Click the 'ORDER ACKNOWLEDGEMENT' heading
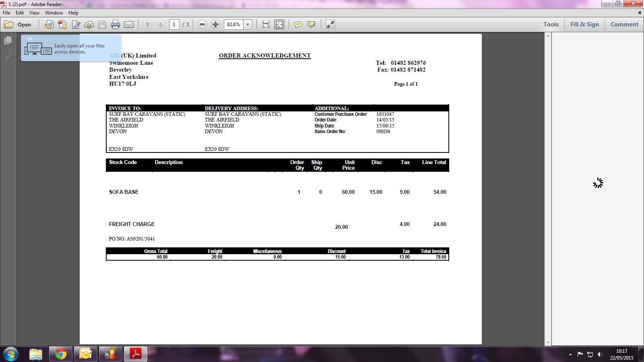Image resolution: width=644 pixels, height=362 pixels. (265, 56)
